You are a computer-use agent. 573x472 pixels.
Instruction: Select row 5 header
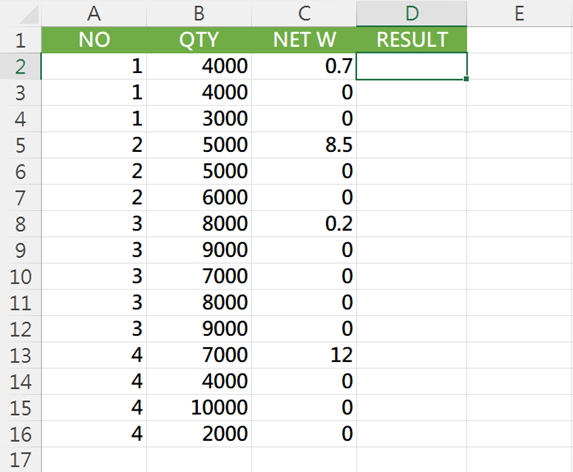pyautogui.click(x=20, y=145)
